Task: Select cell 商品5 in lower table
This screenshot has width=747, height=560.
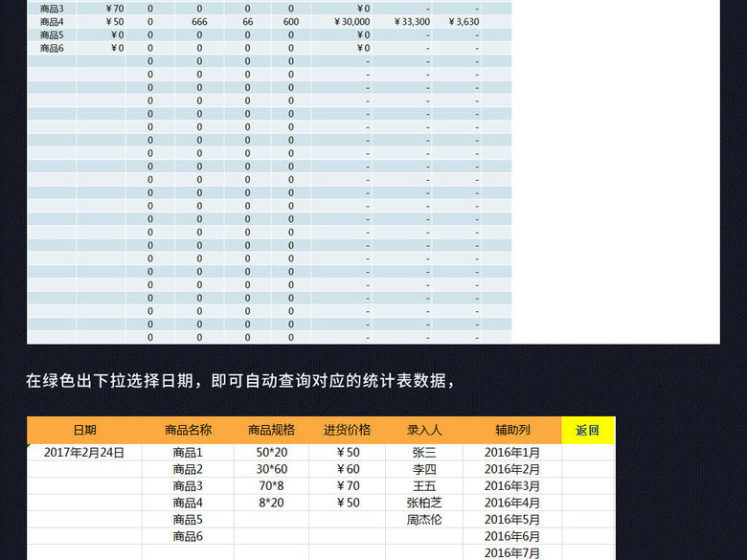Action: (188, 520)
